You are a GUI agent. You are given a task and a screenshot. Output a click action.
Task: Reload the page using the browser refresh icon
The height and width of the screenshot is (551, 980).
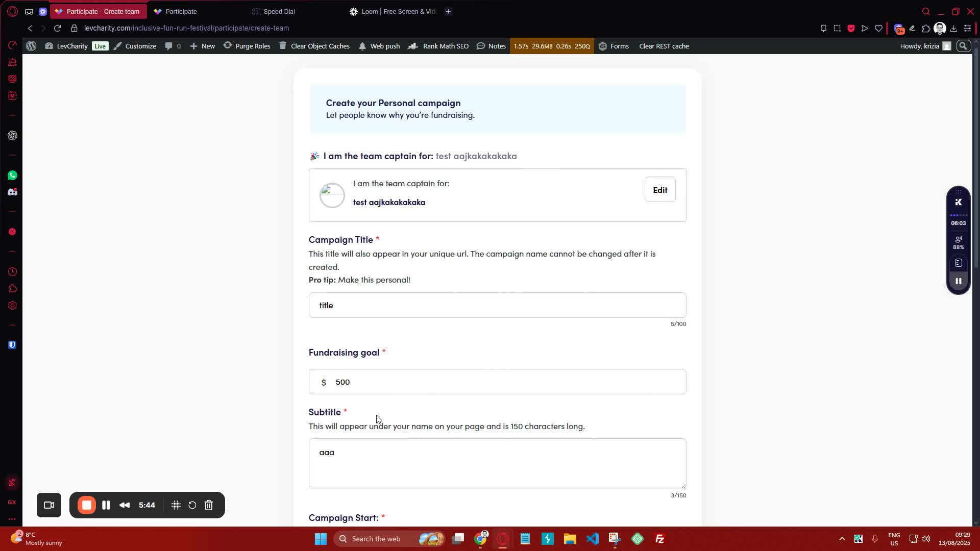tap(57, 28)
